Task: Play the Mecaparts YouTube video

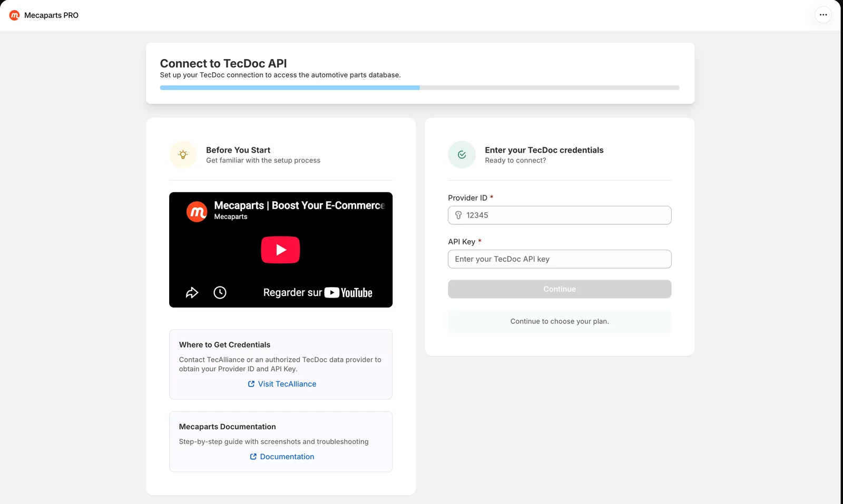Action: (x=280, y=250)
